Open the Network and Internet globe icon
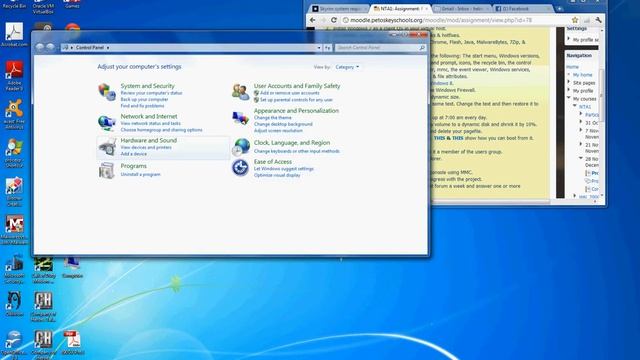The width and height of the screenshot is (640, 360). pyautogui.click(x=107, y=122)
